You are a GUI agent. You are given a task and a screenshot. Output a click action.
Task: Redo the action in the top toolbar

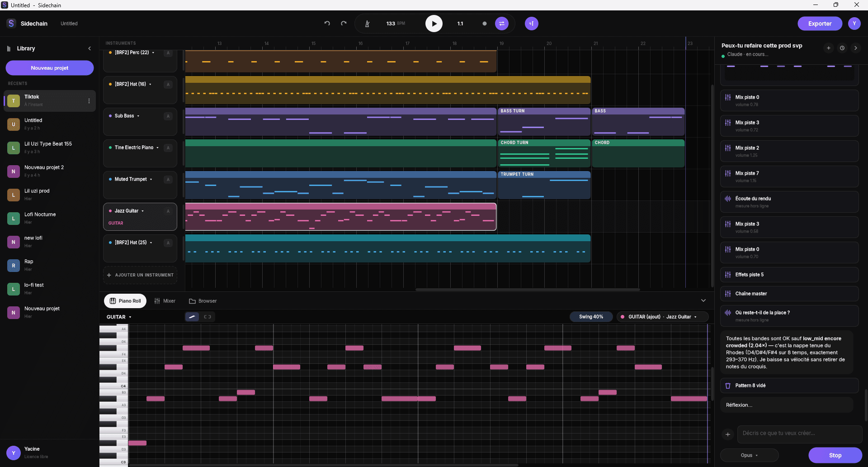pyautogui.click(x=344, y=24)
